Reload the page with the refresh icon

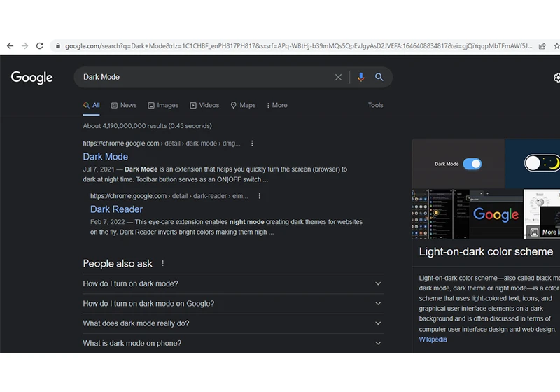click(40, 46)
